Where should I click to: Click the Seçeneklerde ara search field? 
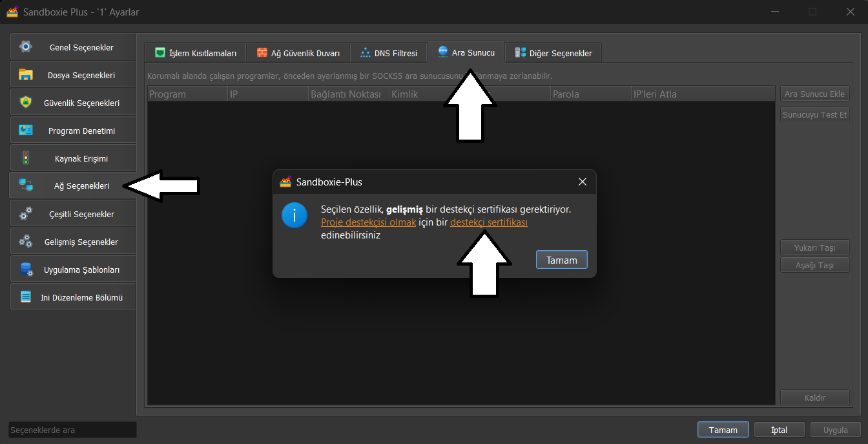click(73, 430)
